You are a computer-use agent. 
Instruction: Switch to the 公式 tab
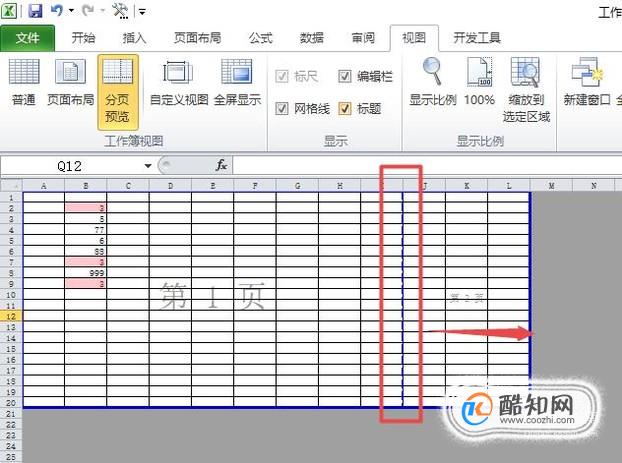(x=260, y=38)
